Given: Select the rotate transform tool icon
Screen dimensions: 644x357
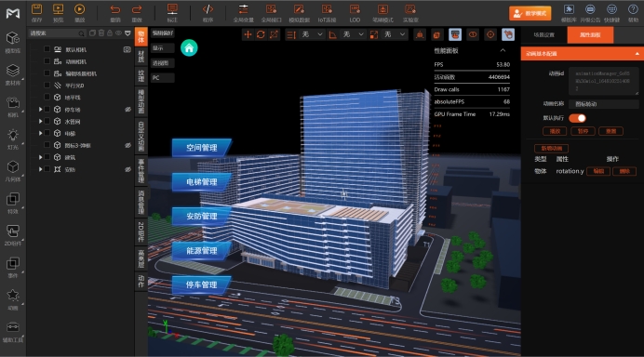Looking at the screenshot, I should tap(261, 35).
